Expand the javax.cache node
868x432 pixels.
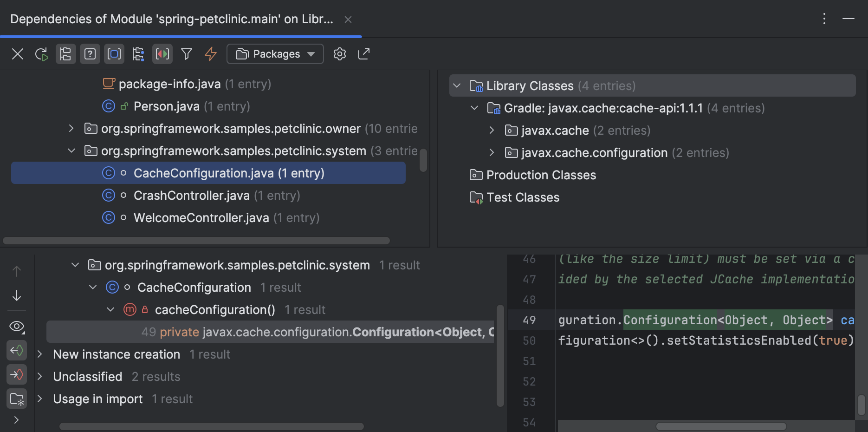click(492, 130)
